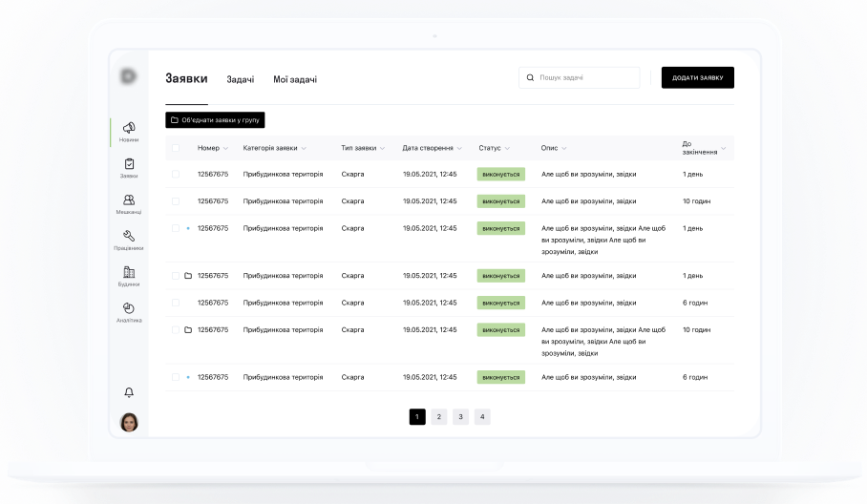Open the Аналітика pie chart icon
This screenshot has height=504, width=867.
[x=129, y=308]
